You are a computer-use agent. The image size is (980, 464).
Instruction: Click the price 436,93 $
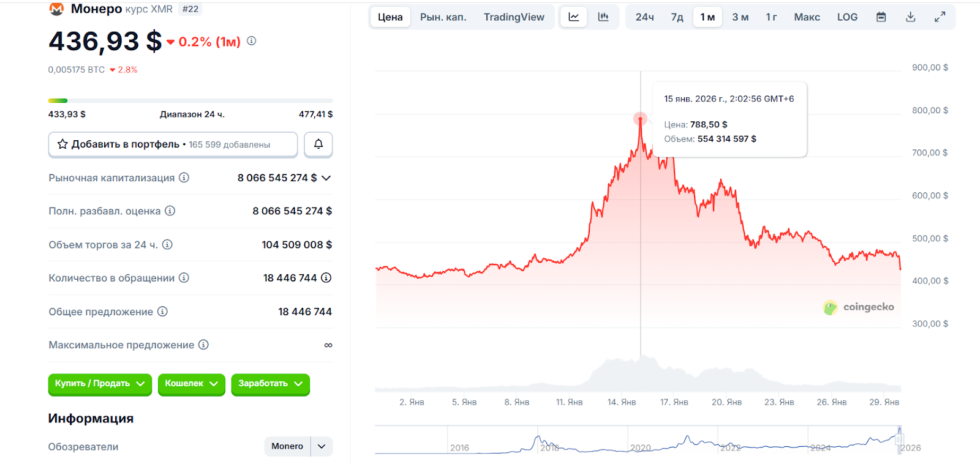[x=105, y=41]
